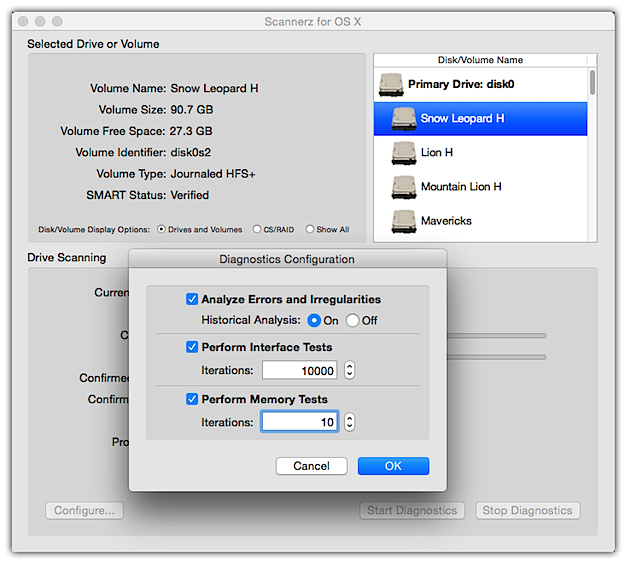
Task: Click the Start Diagnostics button
Action: 412,510
